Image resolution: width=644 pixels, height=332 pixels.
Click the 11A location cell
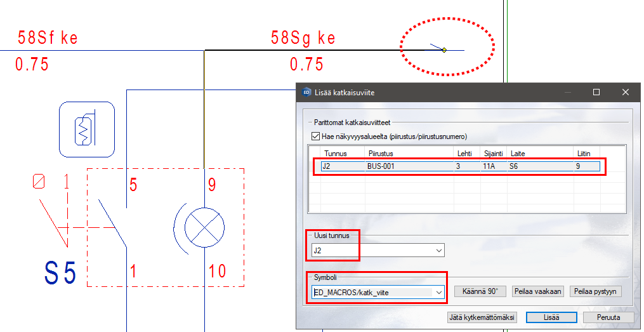coord(493,166)
